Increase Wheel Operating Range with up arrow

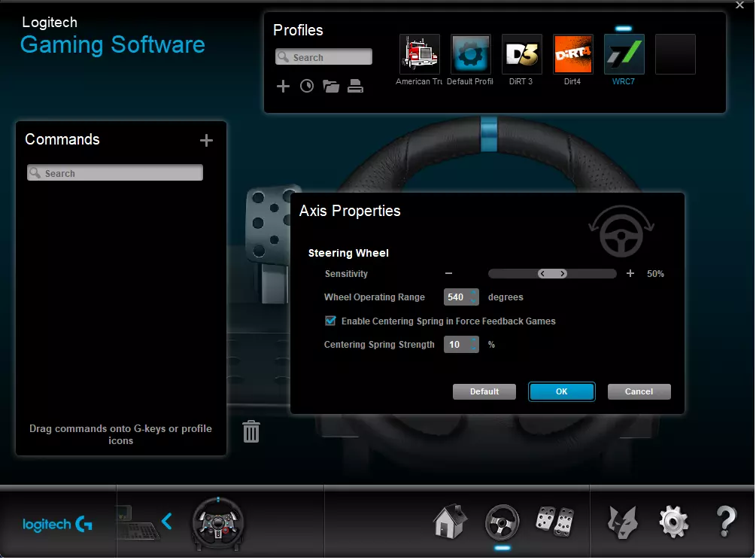(x=475, y=293)
